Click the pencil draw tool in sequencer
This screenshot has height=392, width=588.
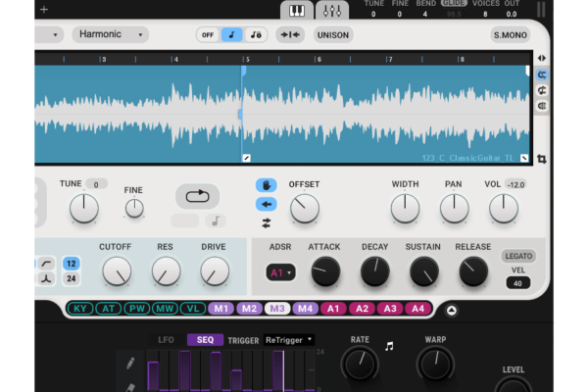click(x=130, y=365)
